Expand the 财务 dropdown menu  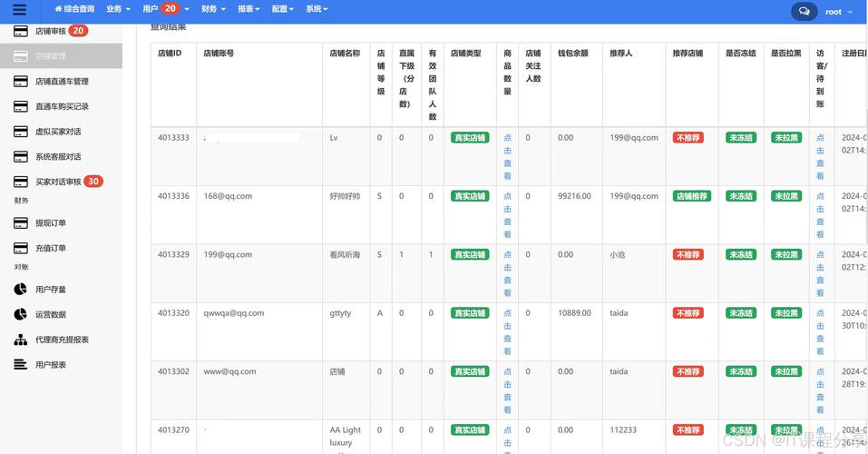pyautogui.click(x=213, y=9)
